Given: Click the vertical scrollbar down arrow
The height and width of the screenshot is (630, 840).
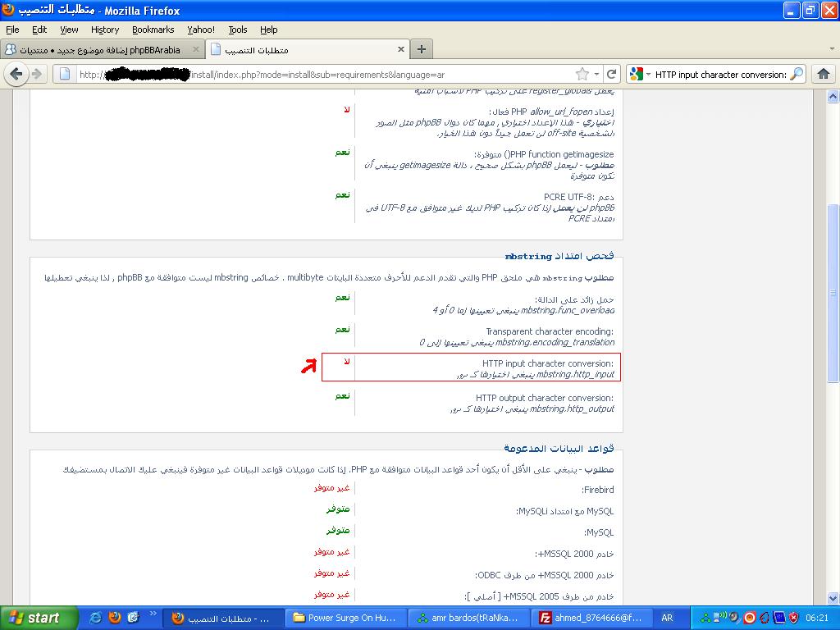Looking at the screenshot, I should coord(833,600).
